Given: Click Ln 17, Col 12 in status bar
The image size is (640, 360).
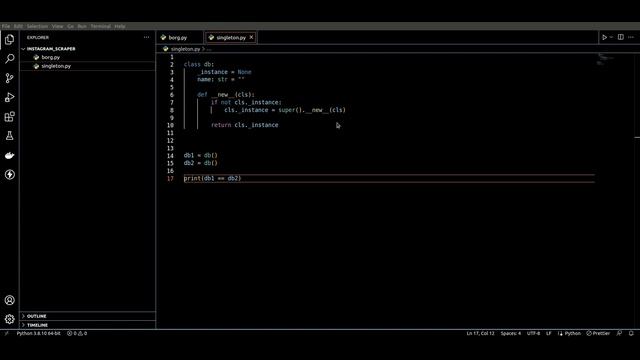Looking at the screenshot, I should 480,333.
